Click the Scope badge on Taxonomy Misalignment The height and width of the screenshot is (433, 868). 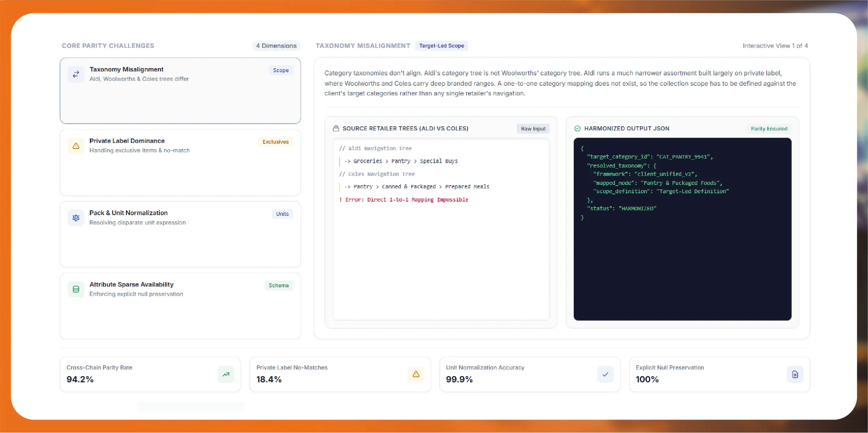coord(281,70)
